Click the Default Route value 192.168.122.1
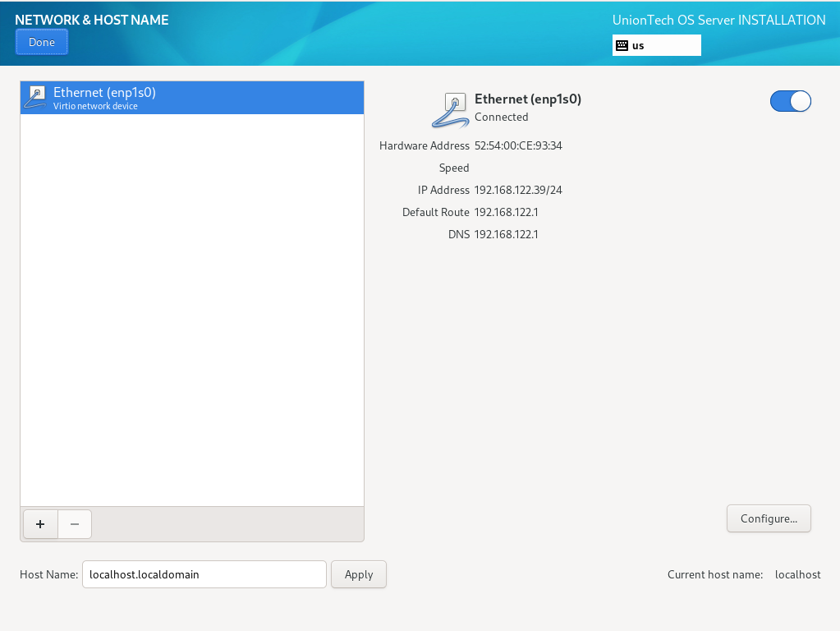Screen dimensions: 840x631 pos(507,212)
